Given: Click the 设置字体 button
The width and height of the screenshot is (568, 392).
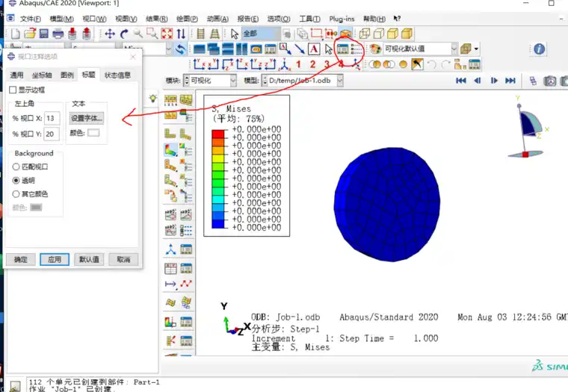Looking at the screenshot, I should click(87, 118).
